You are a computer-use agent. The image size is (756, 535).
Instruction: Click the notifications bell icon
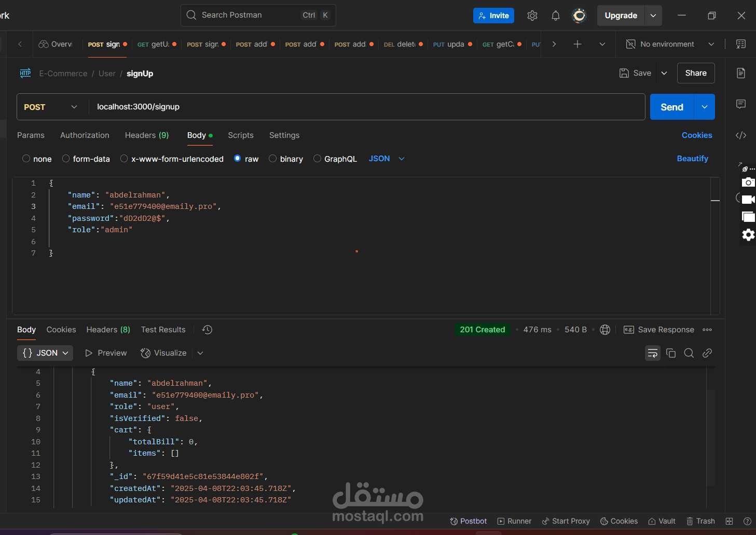(555, 16)
